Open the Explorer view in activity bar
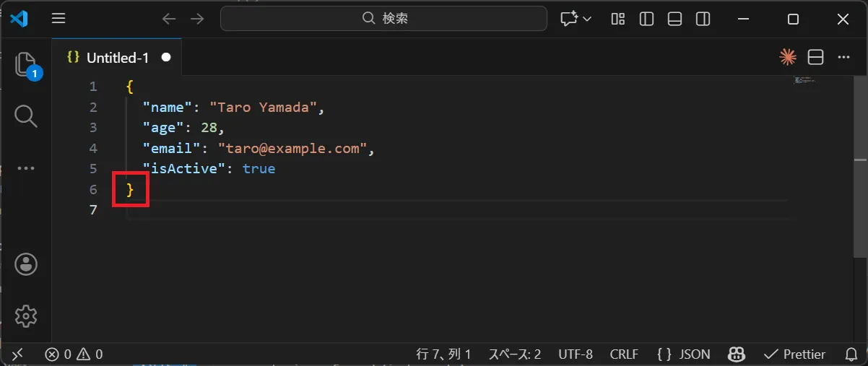The width and height of the screenshot is (868, 366). pos(26,65)
